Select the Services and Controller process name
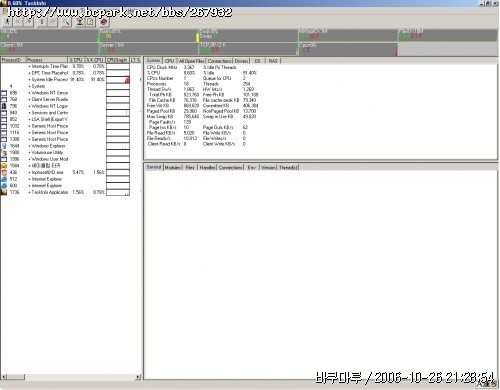Viewport: 500px width, 390px height. (50, 113)
